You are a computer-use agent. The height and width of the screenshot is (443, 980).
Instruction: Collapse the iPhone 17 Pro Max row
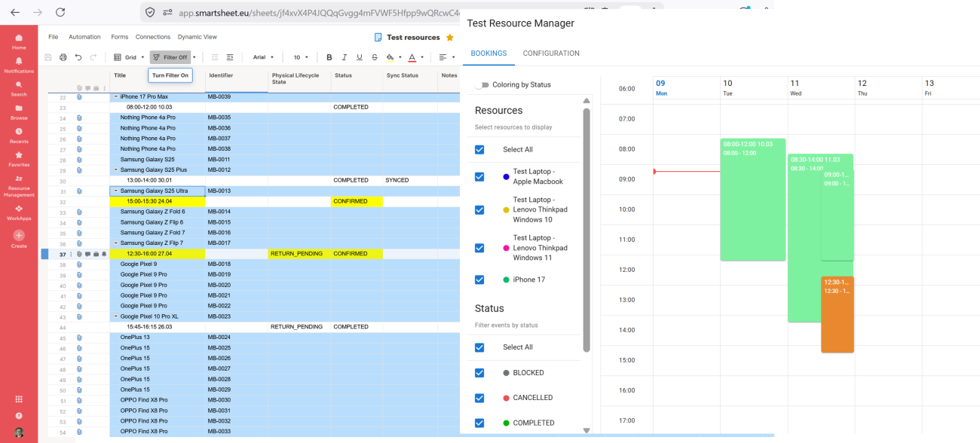(115, 96)
